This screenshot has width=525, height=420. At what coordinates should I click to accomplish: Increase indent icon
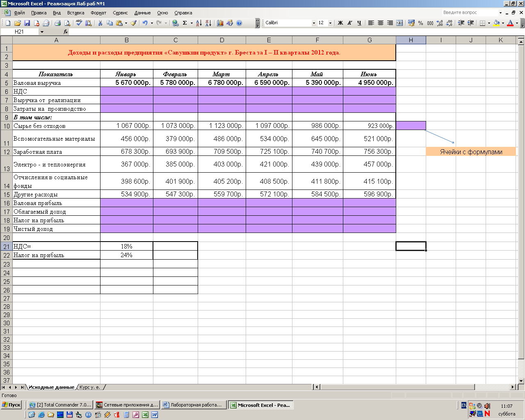click(x=470, y=23)
